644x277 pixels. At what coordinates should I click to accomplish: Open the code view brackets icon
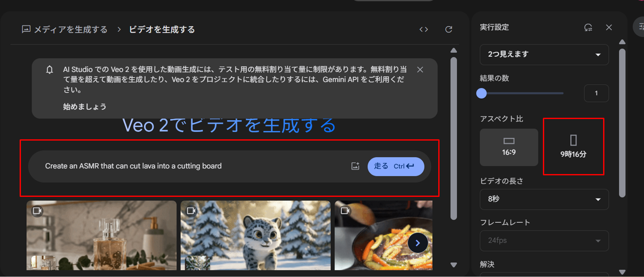pos(423,30)
